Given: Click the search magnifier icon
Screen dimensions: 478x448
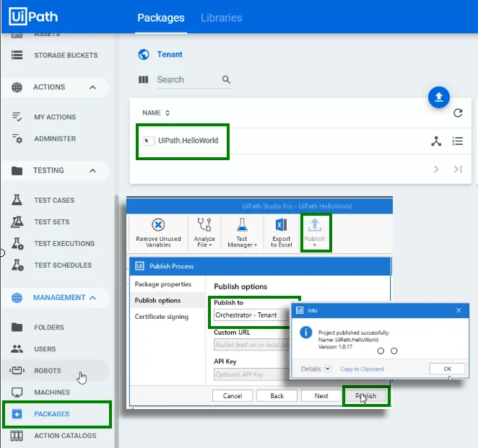Looking at the screenshot, I should [x=226, y=80].
